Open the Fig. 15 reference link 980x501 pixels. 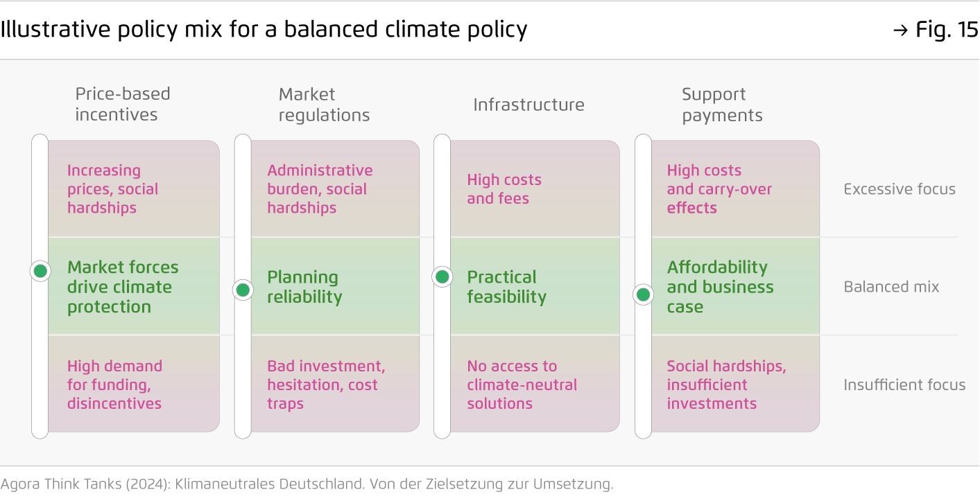click(x=946, y=30)
